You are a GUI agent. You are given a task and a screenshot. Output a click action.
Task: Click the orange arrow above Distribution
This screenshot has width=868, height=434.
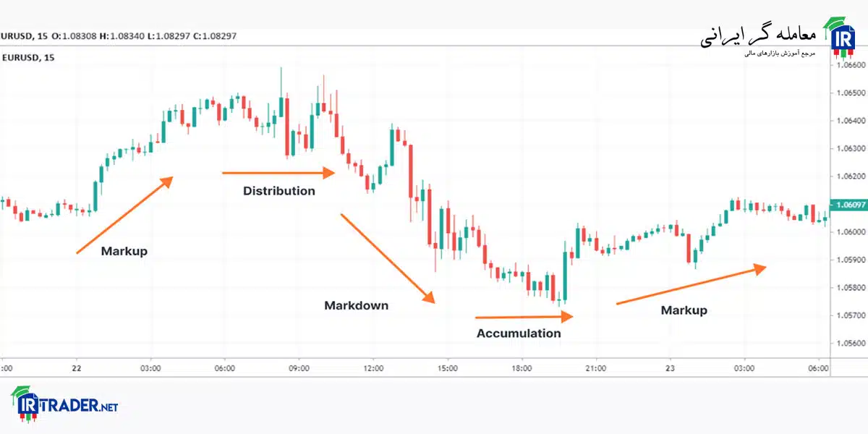tap(279, 173)
